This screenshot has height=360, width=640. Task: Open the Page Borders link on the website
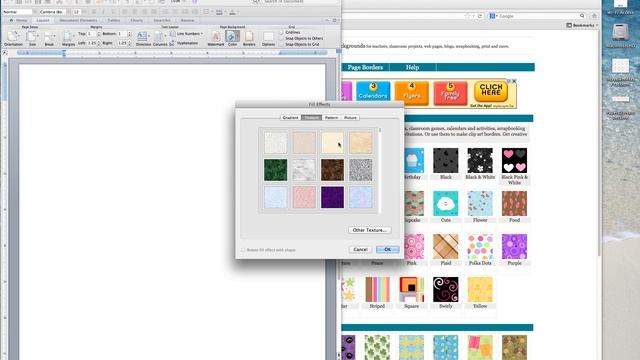365,67
